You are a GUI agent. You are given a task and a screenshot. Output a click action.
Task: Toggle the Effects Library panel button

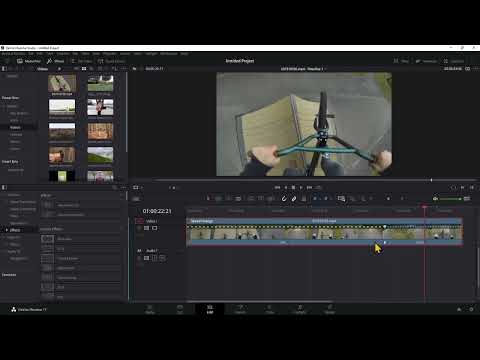(55, 61)
